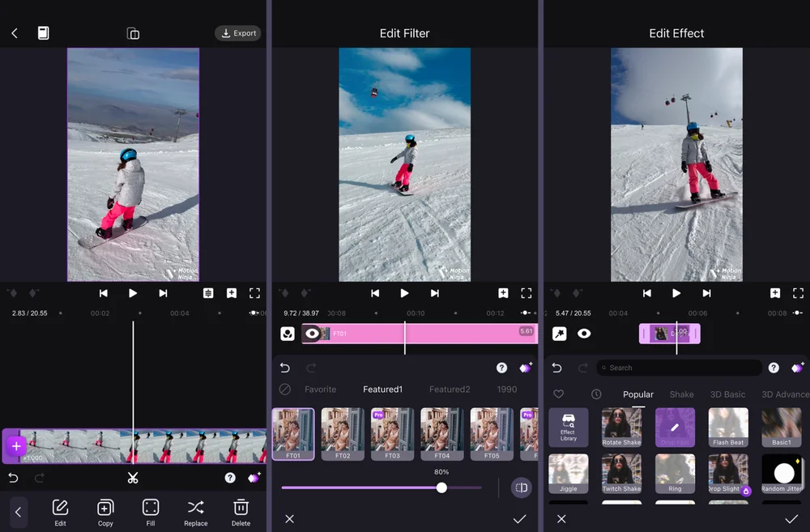810x532 pixels.
Task: Open the Shake effects tab
Action: click(x=681, y=394)
